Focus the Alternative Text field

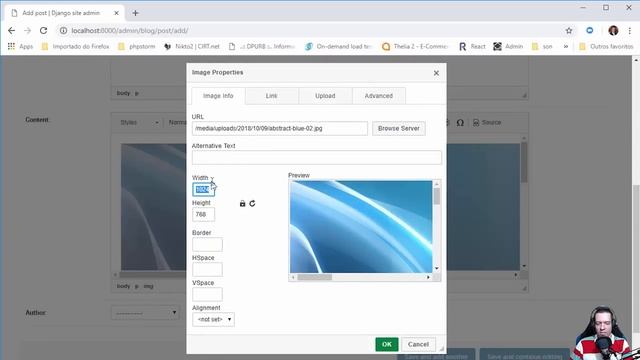[317, 158]
